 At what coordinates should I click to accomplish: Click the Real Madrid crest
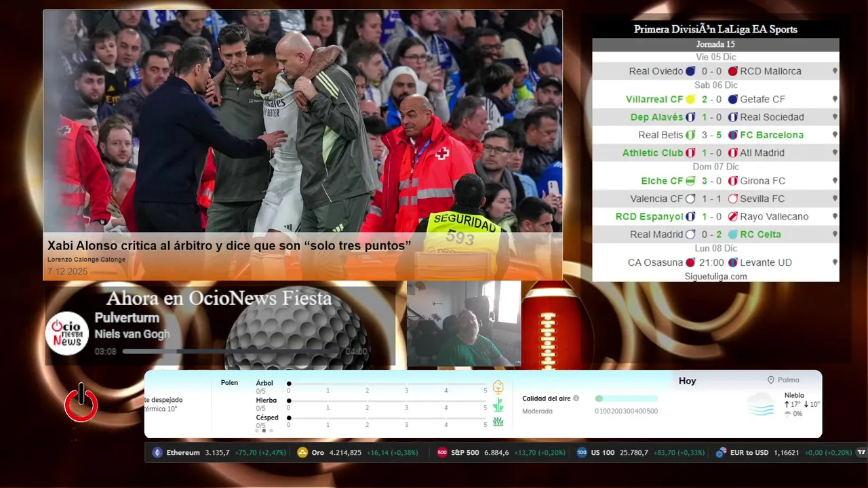(690, 235)
